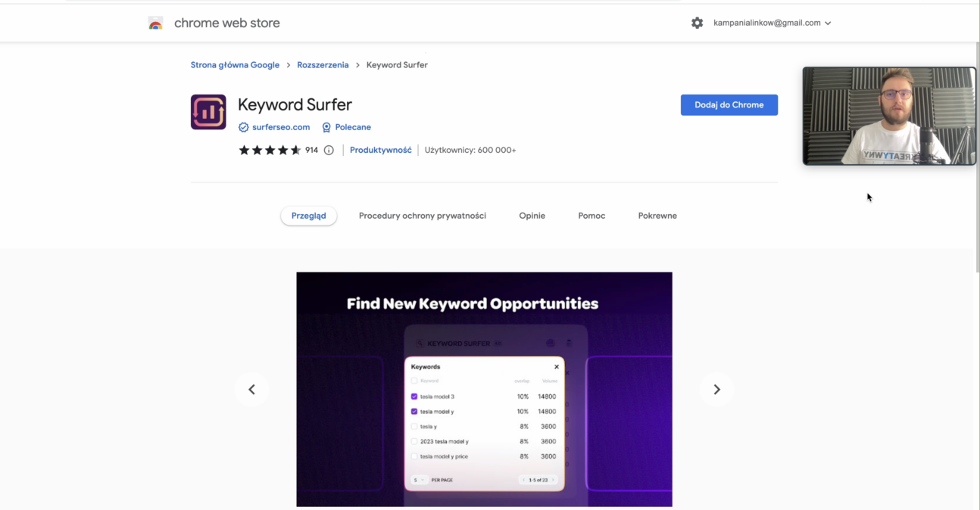The image size is (980, 510).
Task: Click the verified badge next to surferseo.com
Action: [x=243, y=128]
